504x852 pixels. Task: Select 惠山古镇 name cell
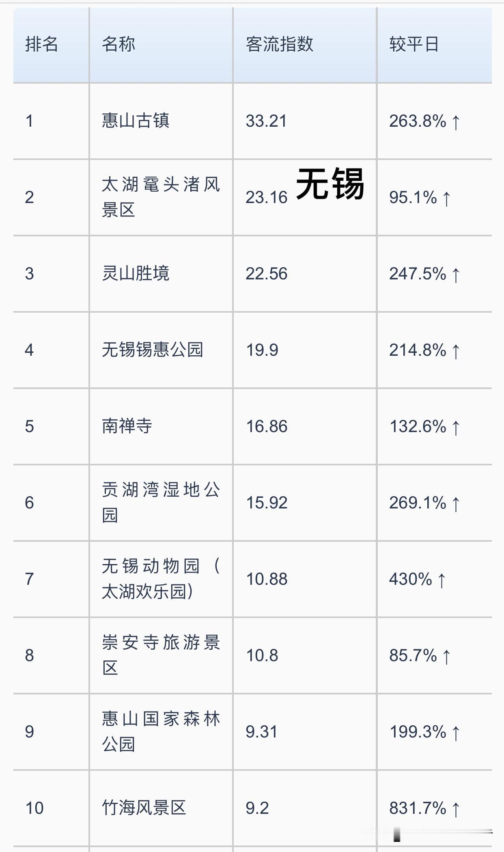click(136, 121)
